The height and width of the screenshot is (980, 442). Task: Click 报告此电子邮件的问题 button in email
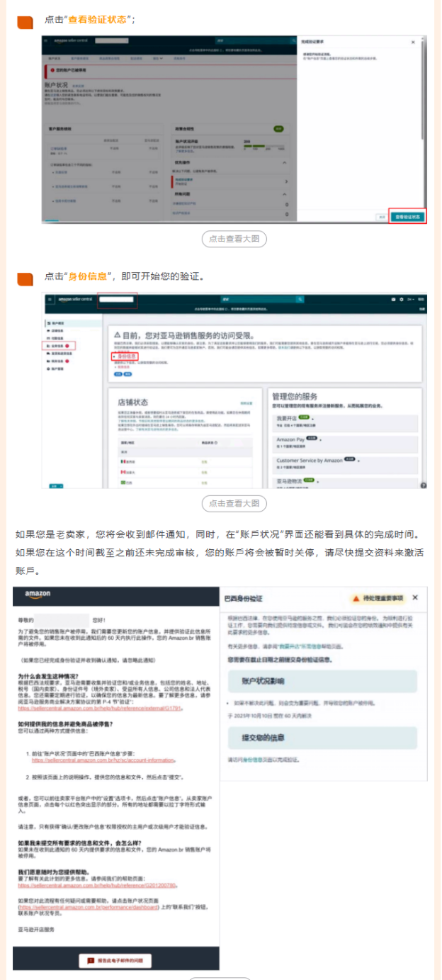coord(115,960)
